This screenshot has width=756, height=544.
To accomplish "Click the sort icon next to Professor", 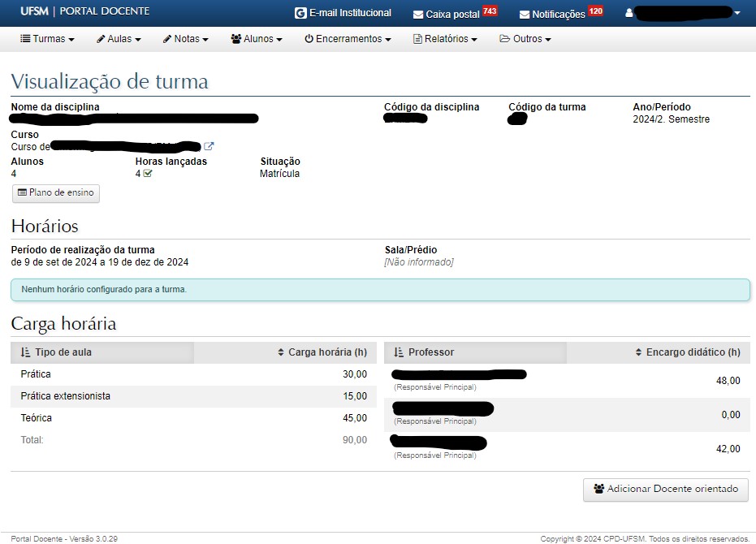I will point(398,352).
